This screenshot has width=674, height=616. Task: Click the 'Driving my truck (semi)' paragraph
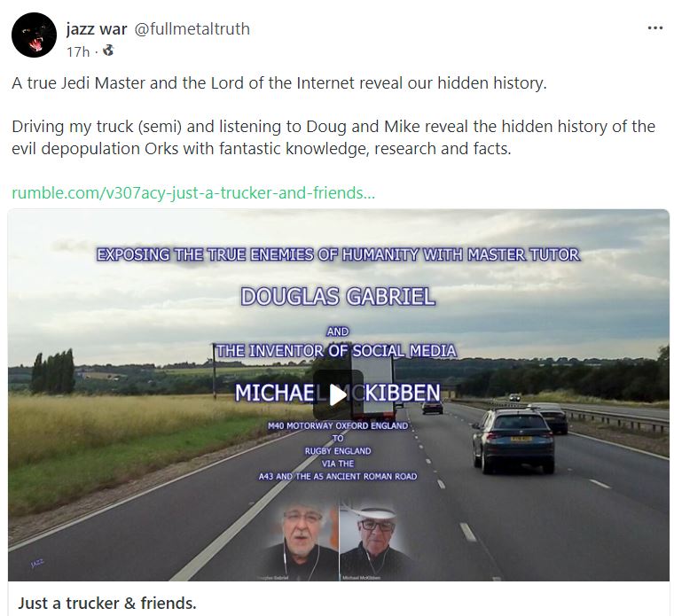[x=333, y=137]
